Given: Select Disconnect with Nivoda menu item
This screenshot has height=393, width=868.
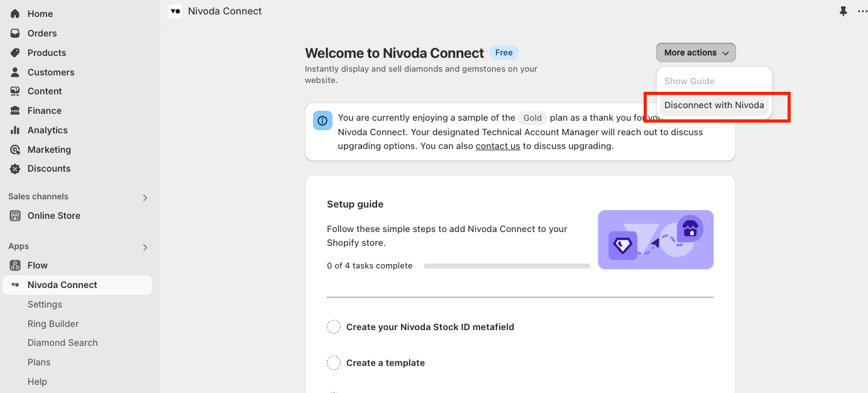Looking at the screenshot, I should [x=714, y=105].
